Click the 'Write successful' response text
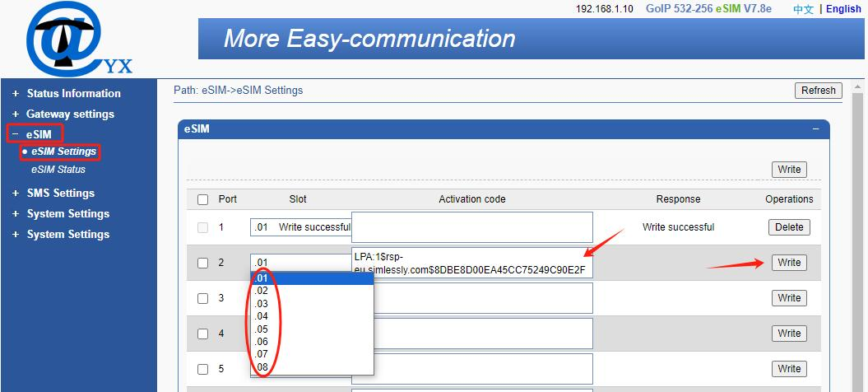This screenshot has height=392, width=868. (x=678, y=226)
